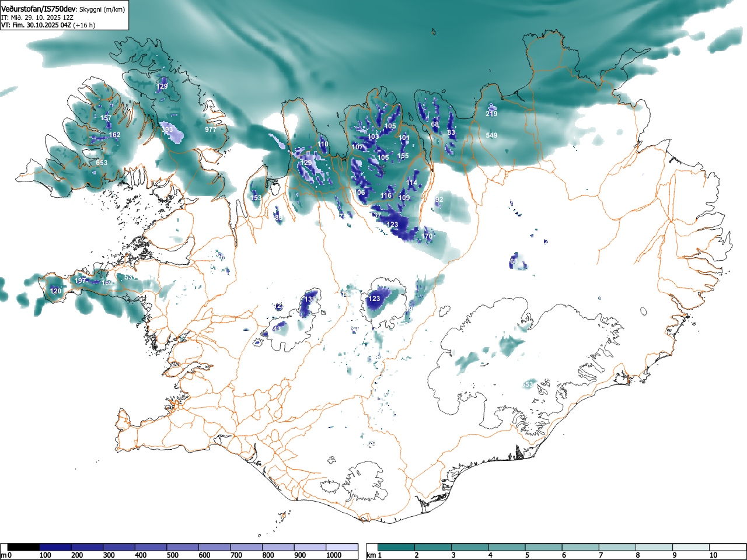The height and width of the screenshot is (560, 747).
Task: Click the '83' value in the north
Action: point(451,132)
